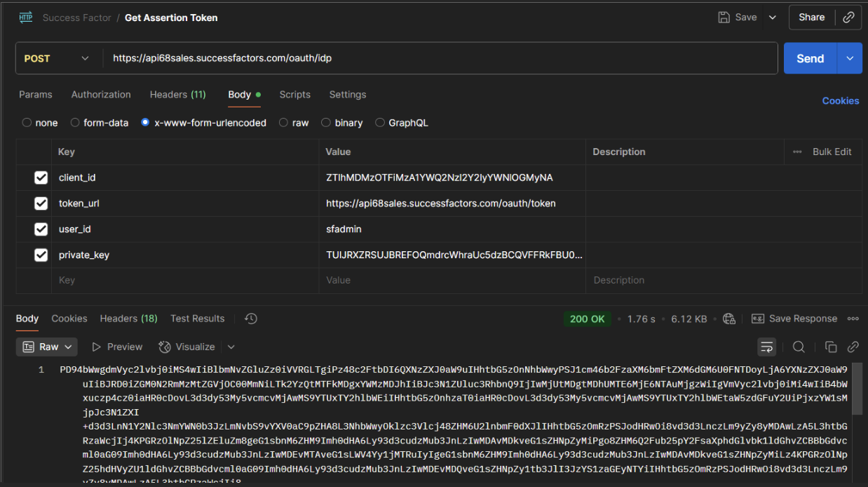Select the form-data body type

tap(75, 123)
